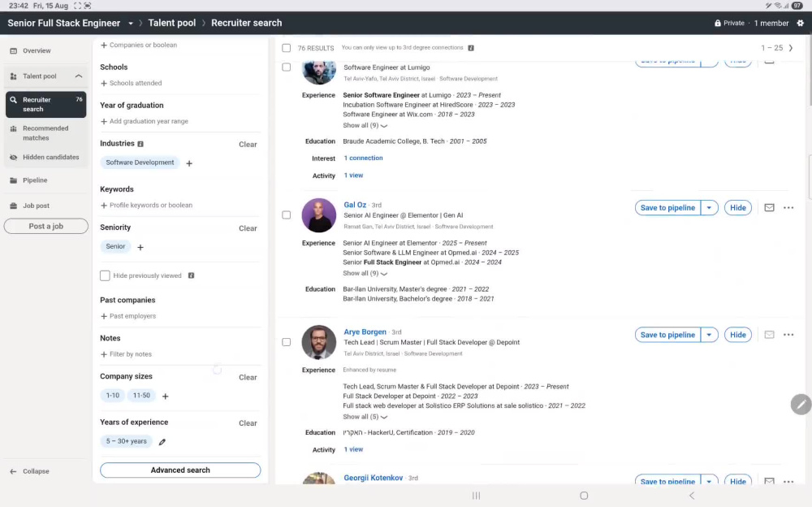812x507 pixels.
Task: Save Arye Borgen to pipeline
Action: tap(667, 335)
